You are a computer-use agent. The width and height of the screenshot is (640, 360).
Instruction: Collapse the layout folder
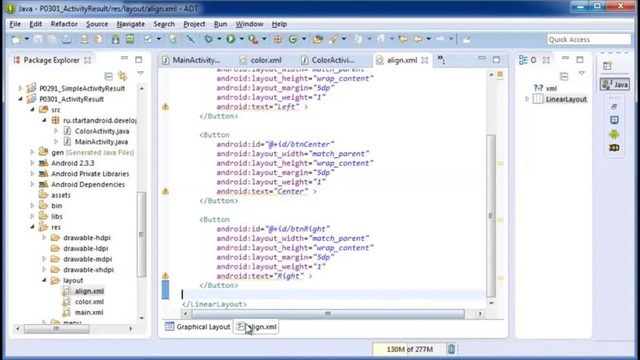[44, 280]
